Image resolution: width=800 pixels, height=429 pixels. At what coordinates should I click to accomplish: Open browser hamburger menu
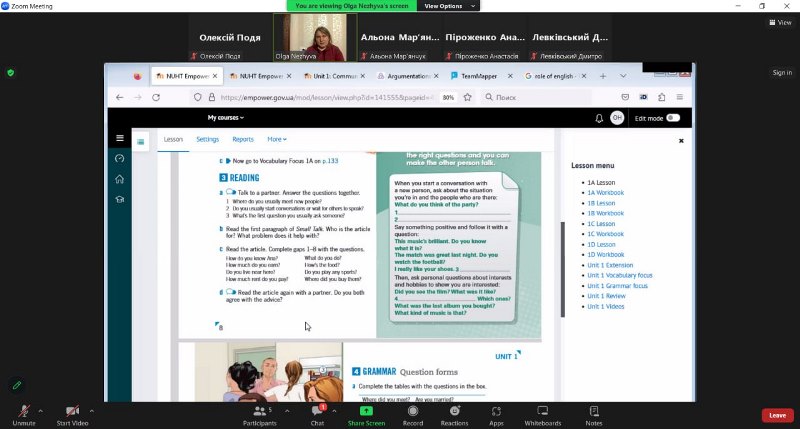(680, 97)
